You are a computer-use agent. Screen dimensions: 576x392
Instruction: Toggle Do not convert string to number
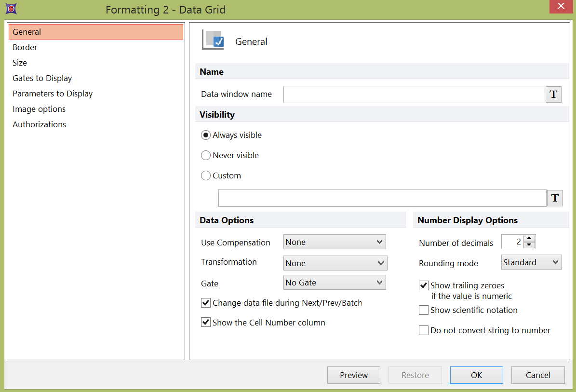tap(424, 330)
